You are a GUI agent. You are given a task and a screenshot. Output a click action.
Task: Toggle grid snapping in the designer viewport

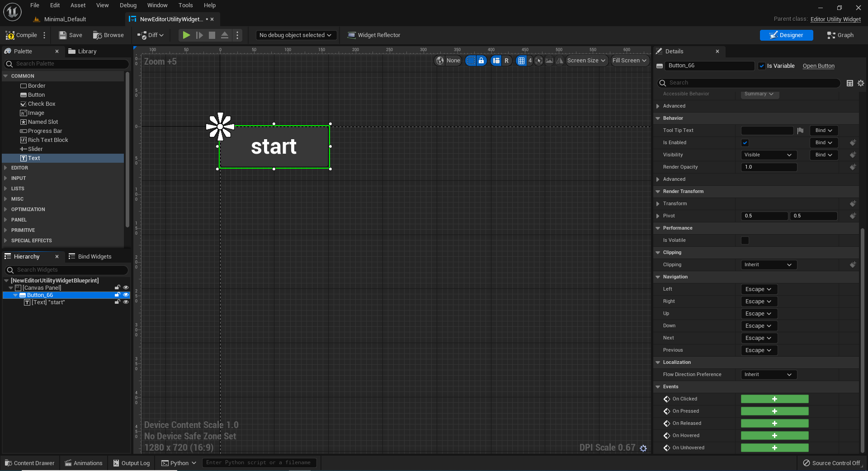[x=522, y=60]
